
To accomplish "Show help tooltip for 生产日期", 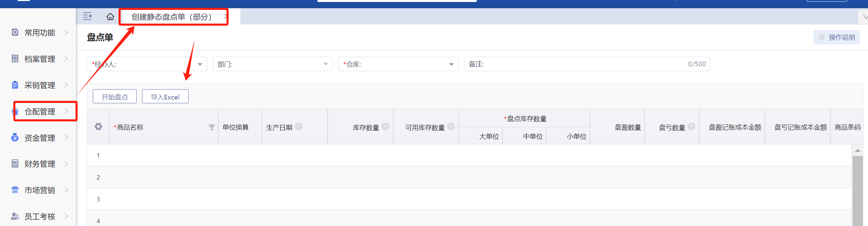I will tap(299, 127).
